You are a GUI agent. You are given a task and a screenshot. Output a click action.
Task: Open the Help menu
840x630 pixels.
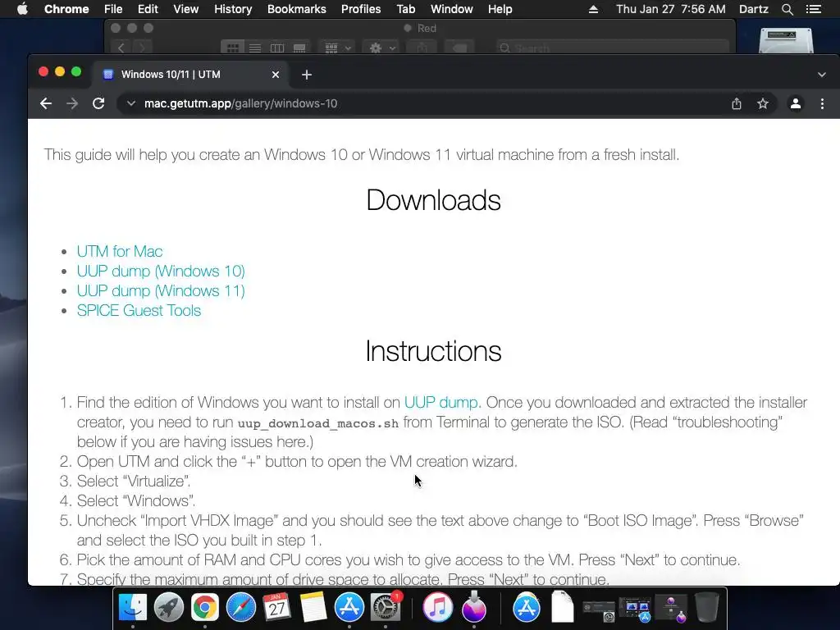[500, 9]
